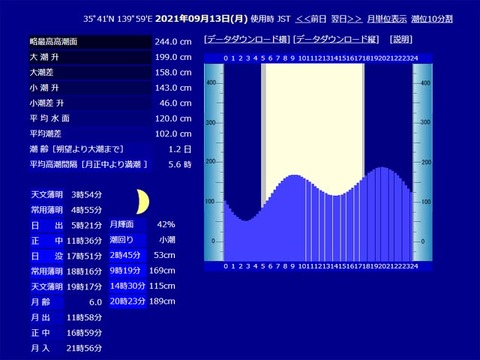Click the value 158.0 cm
The image size is (480, 360).
pyautogui.click(x=173, y=73)
